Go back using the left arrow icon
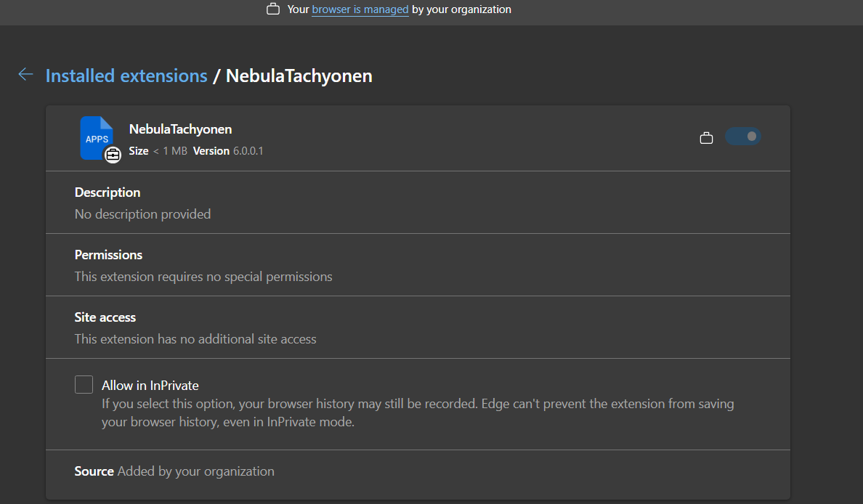 (26, 74)
